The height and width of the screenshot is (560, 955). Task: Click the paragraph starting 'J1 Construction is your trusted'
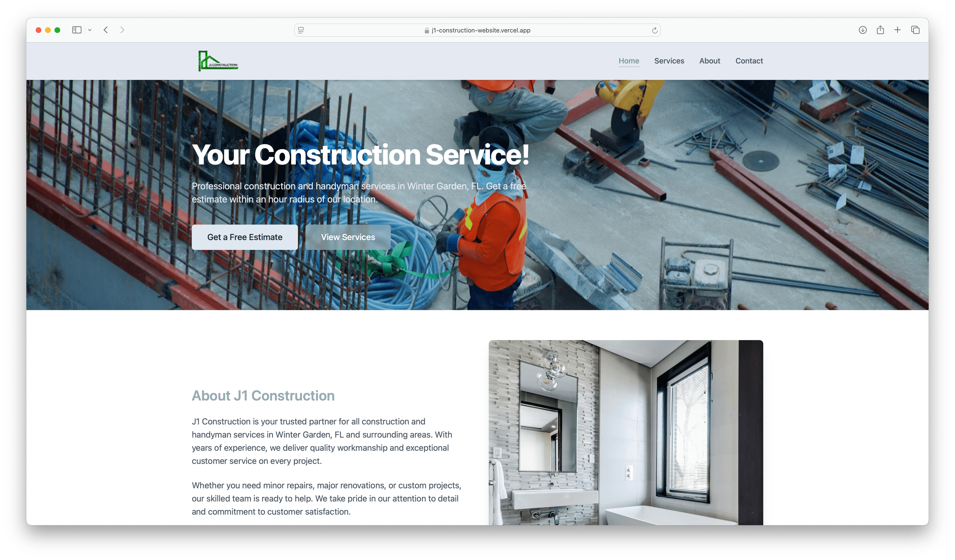[322, 441]
